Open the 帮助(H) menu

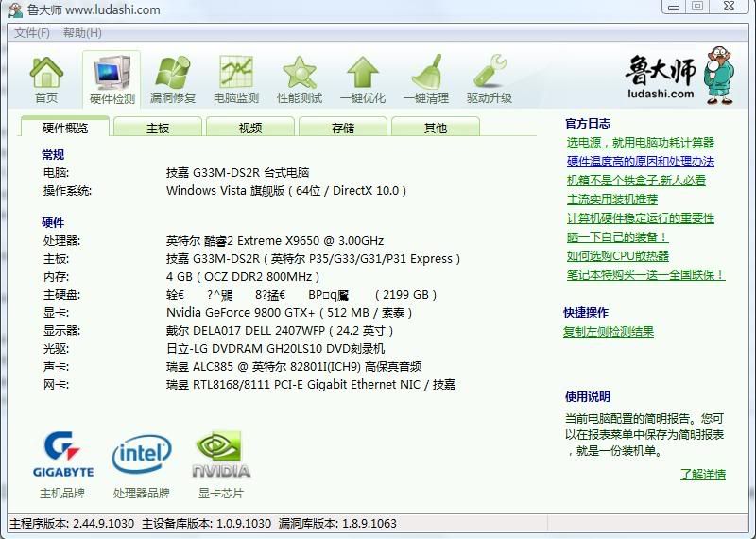(82, 33)
